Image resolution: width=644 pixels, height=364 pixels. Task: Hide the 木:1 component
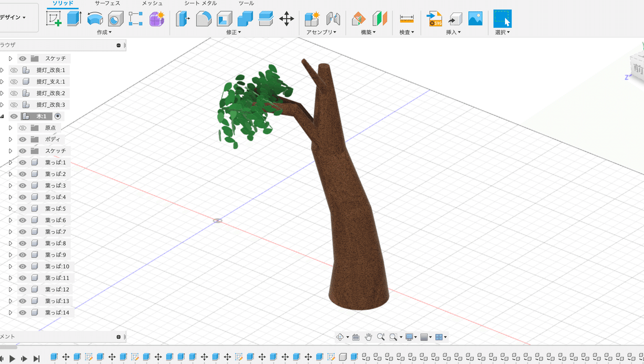click(x=14, y=117)
